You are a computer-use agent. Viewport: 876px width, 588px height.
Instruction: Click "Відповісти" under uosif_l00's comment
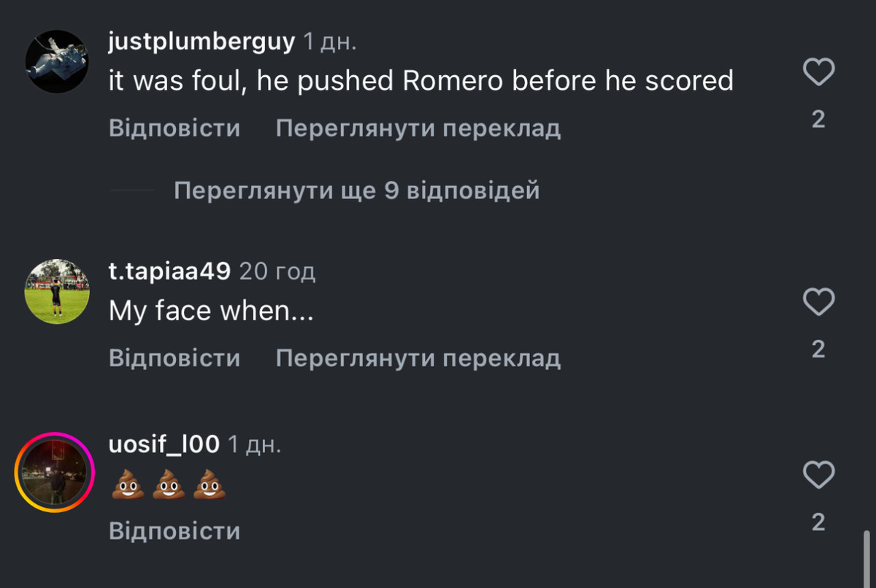tap(174, 531)
